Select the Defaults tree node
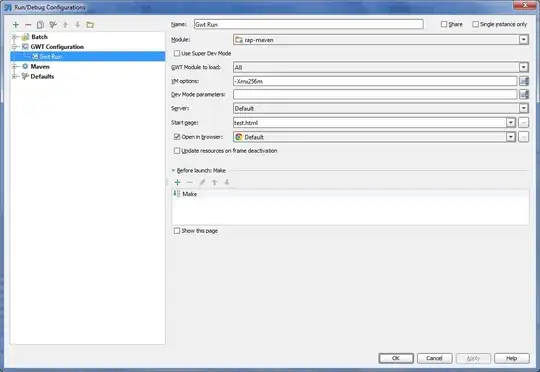The width and height of the screenshot is (540, 372). (x=42, y=76)
